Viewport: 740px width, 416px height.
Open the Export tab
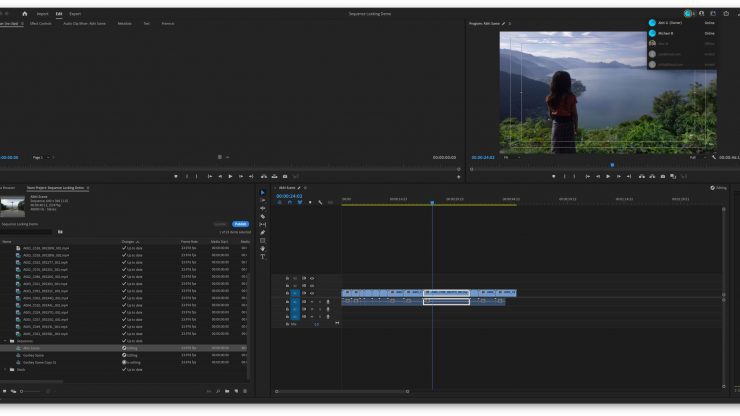point(75,13)
